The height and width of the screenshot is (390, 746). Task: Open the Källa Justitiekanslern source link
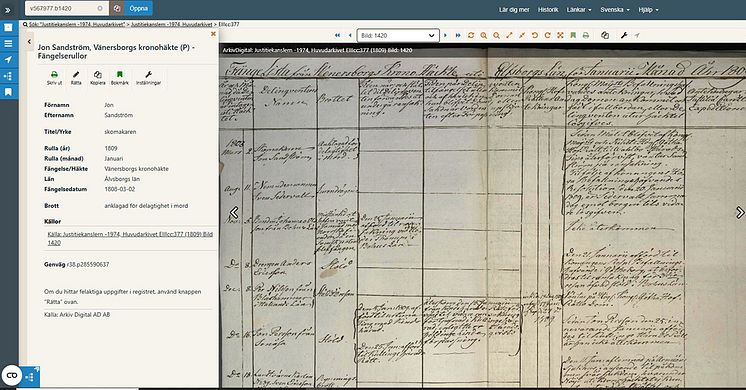coord(130,238)
